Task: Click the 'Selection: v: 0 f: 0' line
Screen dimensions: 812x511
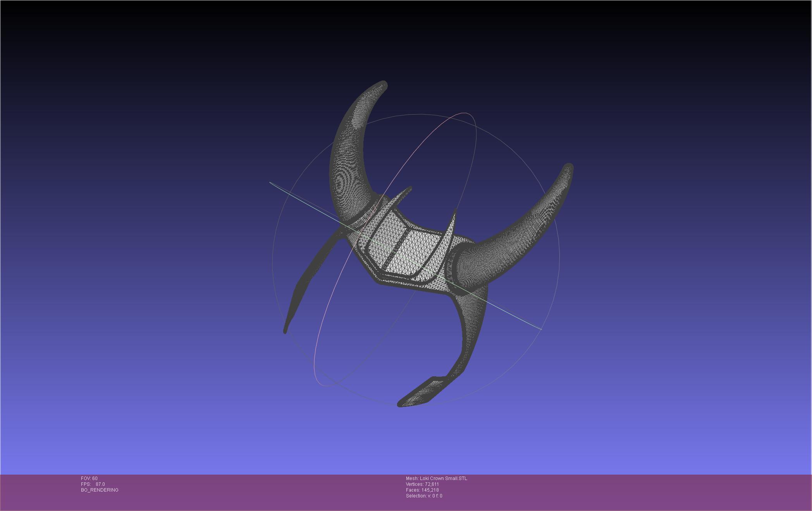Action: pos(424,496)
